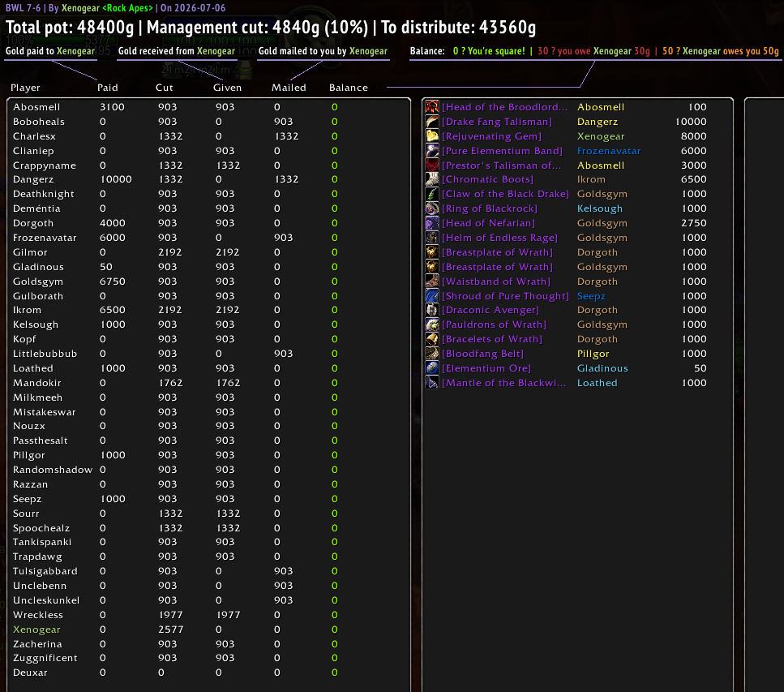Viewport: 784px width, 692px height.
Task: Click price 8000 for Rejuvenating Gem
Action: tap(693, 136)
